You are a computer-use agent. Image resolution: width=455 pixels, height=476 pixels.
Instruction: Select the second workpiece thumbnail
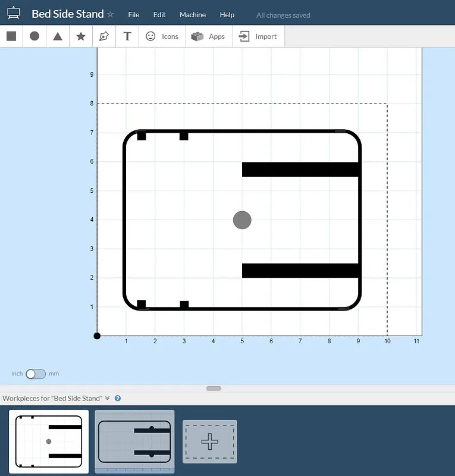point(134,441)
